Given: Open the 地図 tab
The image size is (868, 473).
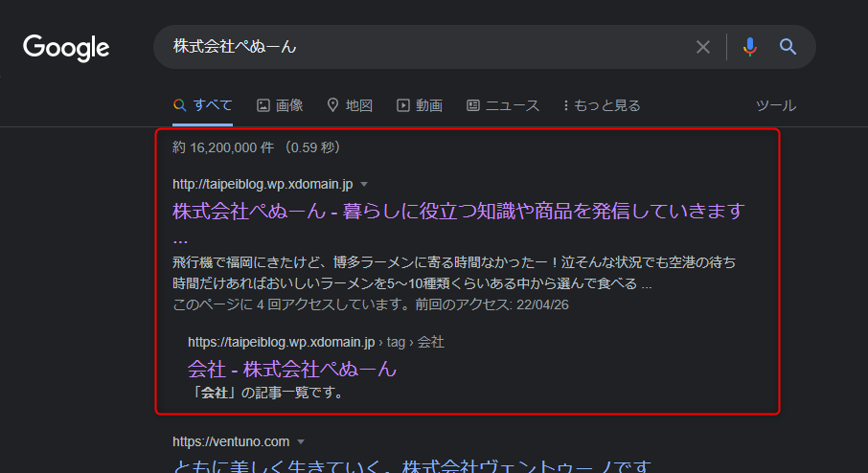Looking at the screenshot, I should (350, 105).
